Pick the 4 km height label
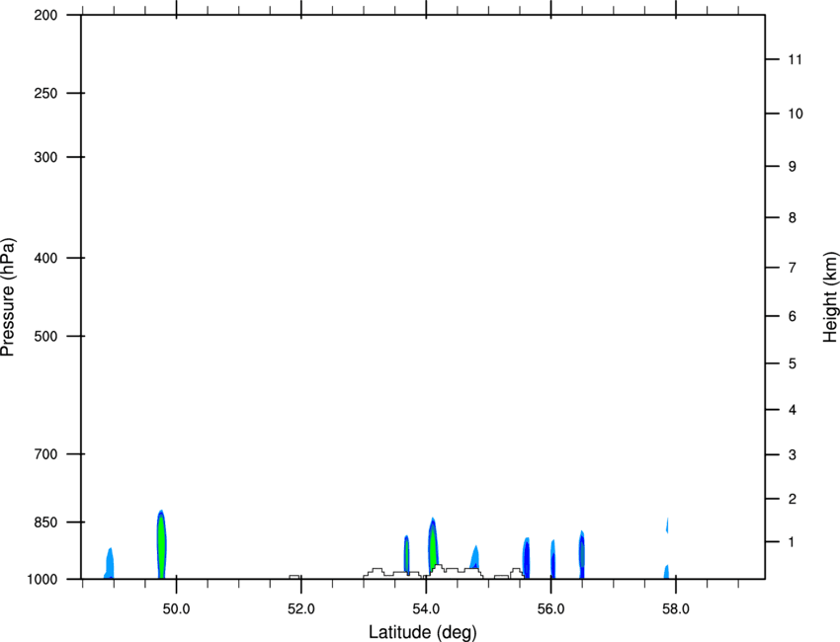Image resolution: width=840 pixels, height=642 pixels. (x=793, y=410)
